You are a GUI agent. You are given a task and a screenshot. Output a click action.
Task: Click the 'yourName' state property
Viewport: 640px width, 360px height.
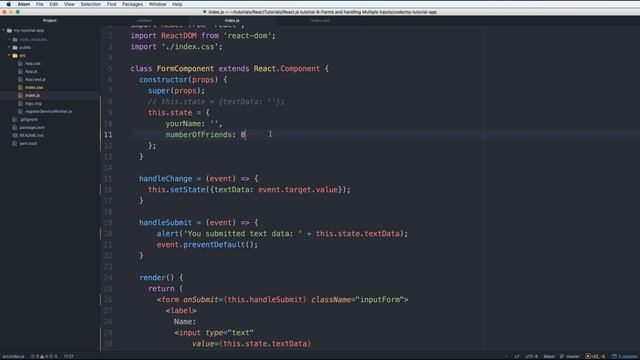[x=183, y=124]
